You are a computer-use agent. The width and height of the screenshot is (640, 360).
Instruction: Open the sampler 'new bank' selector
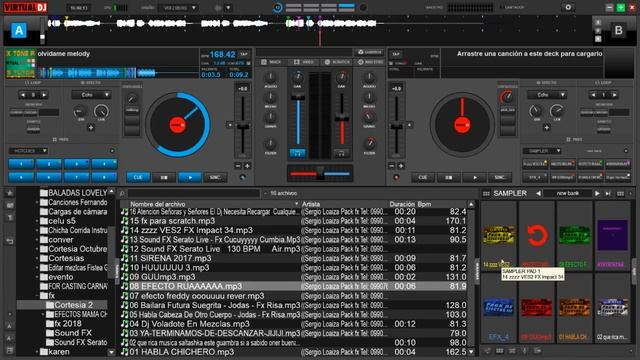point(568,193)
